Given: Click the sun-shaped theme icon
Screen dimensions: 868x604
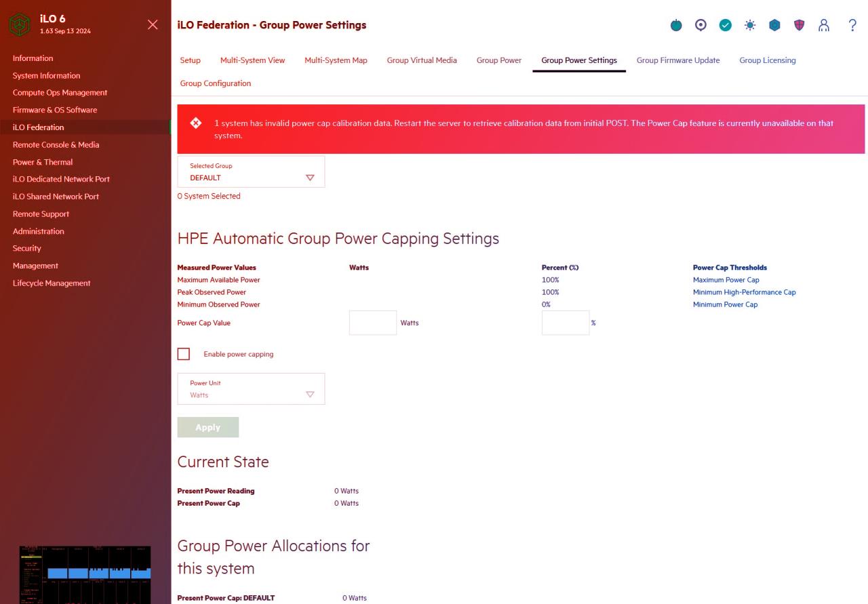Looking at the screenshot, I should 749,25.
